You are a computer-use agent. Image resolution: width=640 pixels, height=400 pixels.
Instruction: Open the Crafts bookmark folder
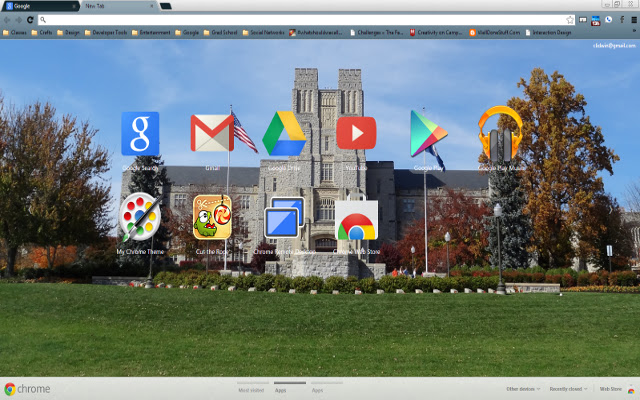(42, 33)
